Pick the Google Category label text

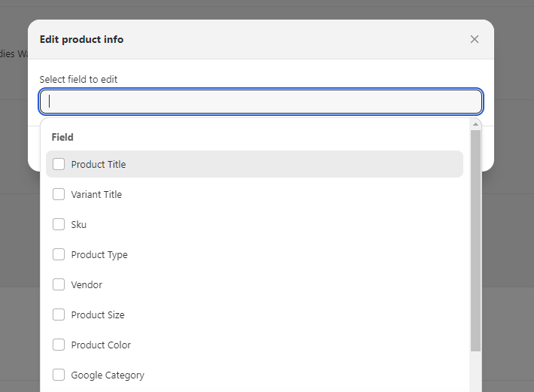pos(108,375)
